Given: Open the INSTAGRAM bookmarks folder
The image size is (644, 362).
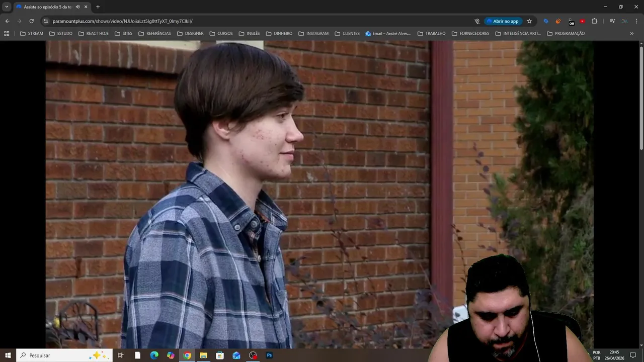Looking at the screenshot, I should 313,33.
